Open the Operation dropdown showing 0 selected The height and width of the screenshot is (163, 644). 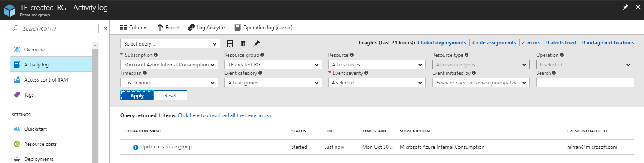[585, 65]
